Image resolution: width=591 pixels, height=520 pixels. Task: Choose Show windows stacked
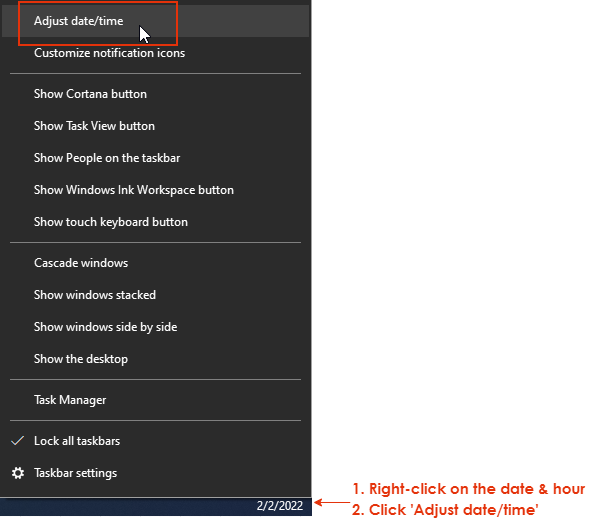point(155,295)
